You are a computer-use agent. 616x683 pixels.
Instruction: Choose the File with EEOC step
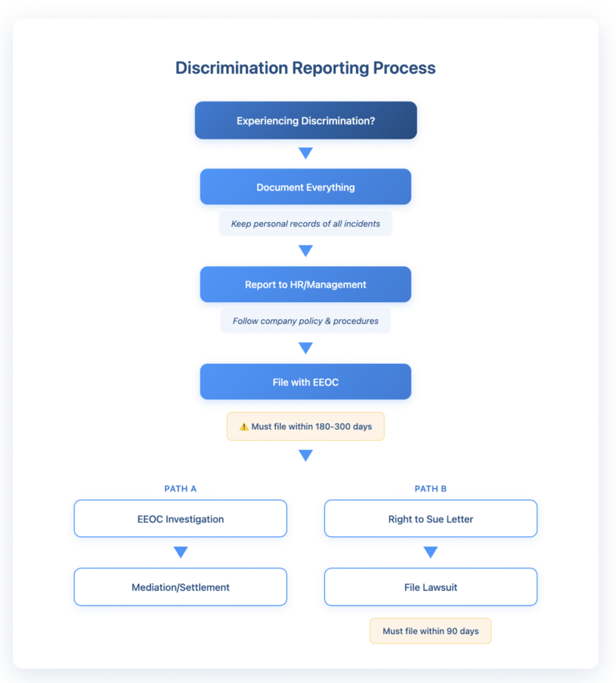click(306, 382)
